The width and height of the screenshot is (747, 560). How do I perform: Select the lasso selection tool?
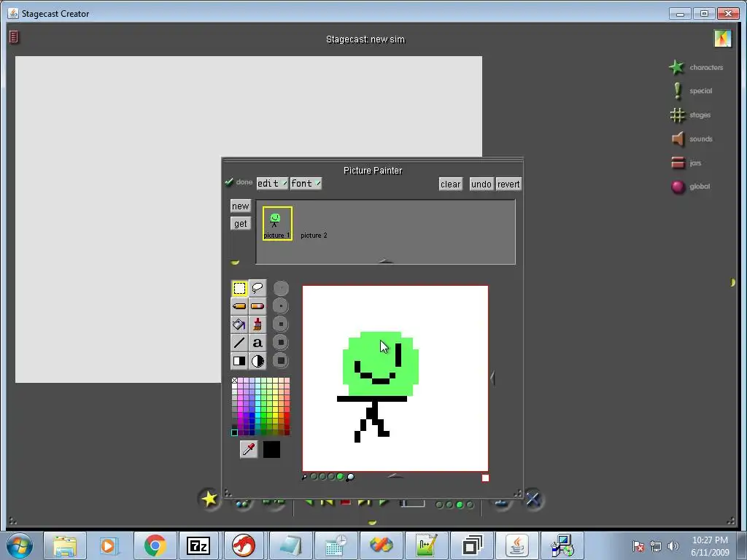point(258,288)
